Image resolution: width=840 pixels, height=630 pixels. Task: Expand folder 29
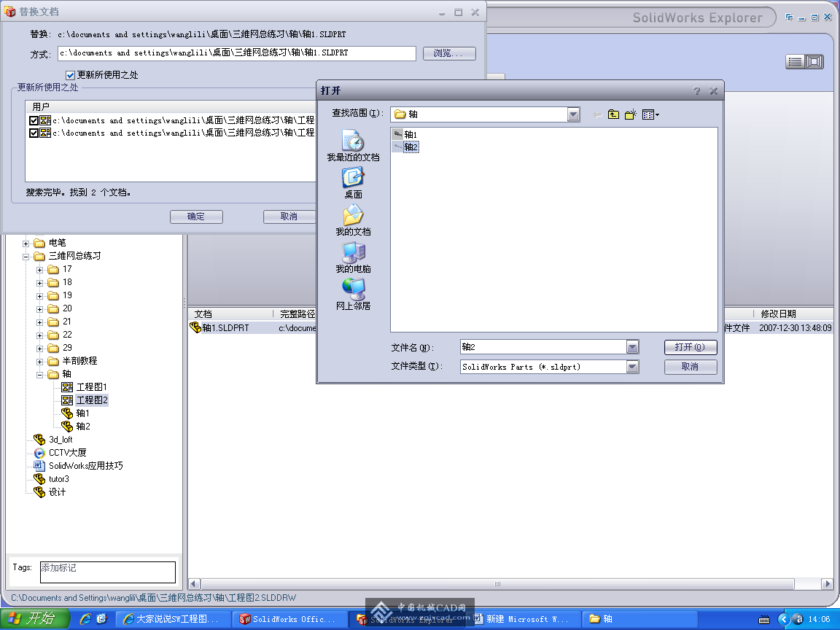click(39, 349)
